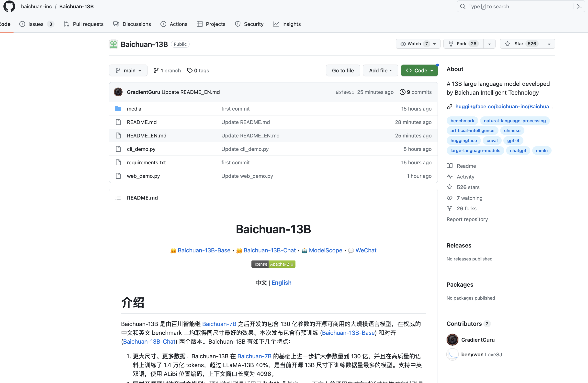Expand the Add file dropdown
Image resolution: width=588 pixels, height=383 pixels.
tap(380, 71)
